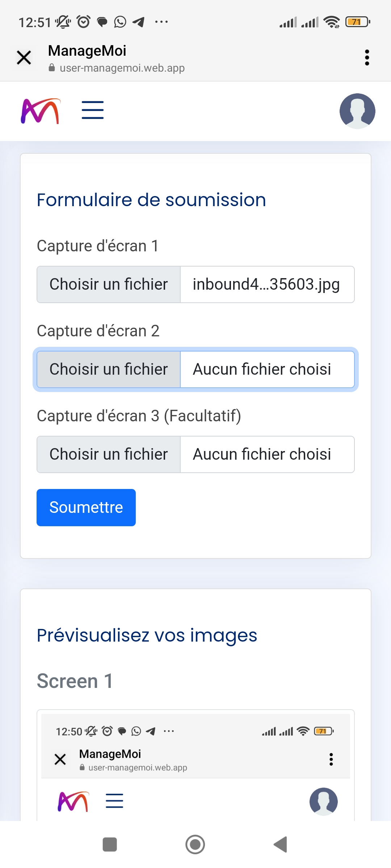The image size is (391, 868).
Task: Open the browser three-dot overflow menu
Action: pos(367,58)
